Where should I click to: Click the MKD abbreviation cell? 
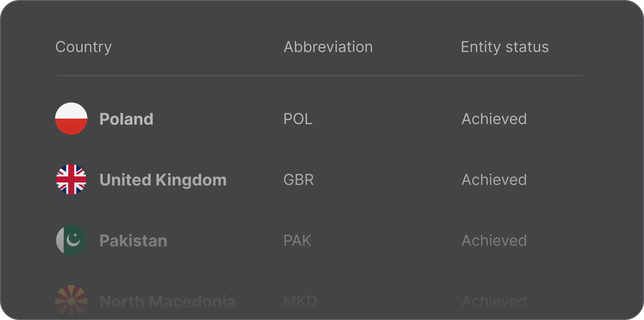[x=300, y=301]
